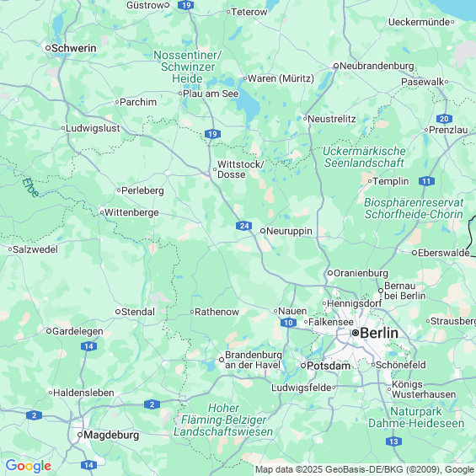Click the Potsdam city marker circle
Image resolution: width=476 pixels, height=476 pixels.
click(x=303, y=366)
